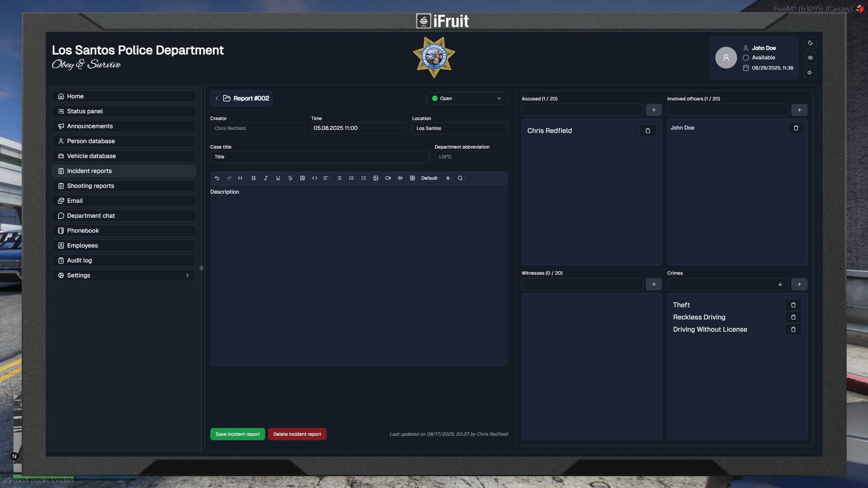Insert a video via toolbar icon
This screenshot has height=488, width=868.
coord(388,178)
